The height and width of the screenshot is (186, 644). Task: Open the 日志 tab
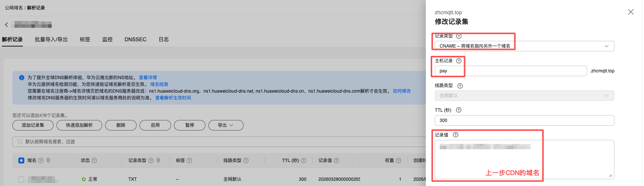[164, 39]
